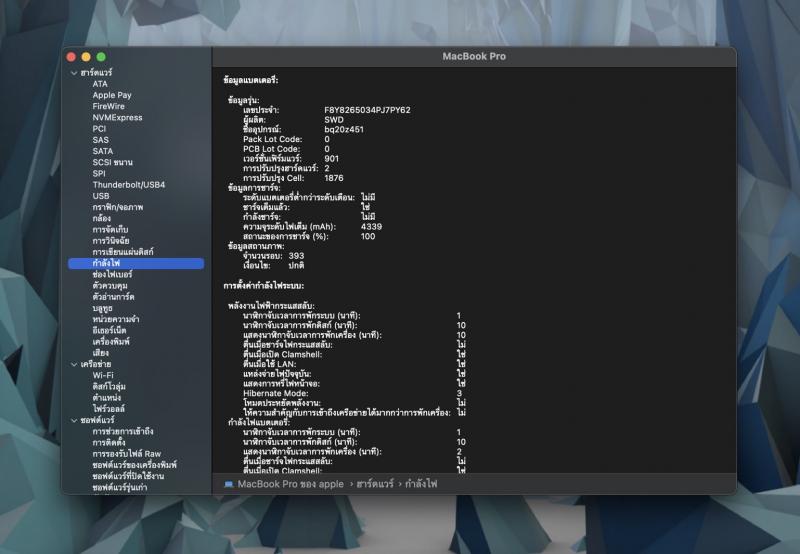Click กำลังไฟ in the bottom path bar

point(420,484)
